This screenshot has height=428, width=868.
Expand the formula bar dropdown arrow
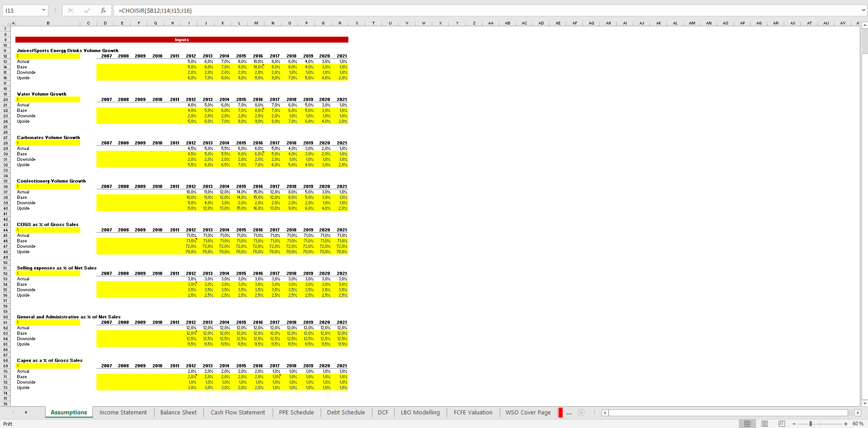[863, 10]
